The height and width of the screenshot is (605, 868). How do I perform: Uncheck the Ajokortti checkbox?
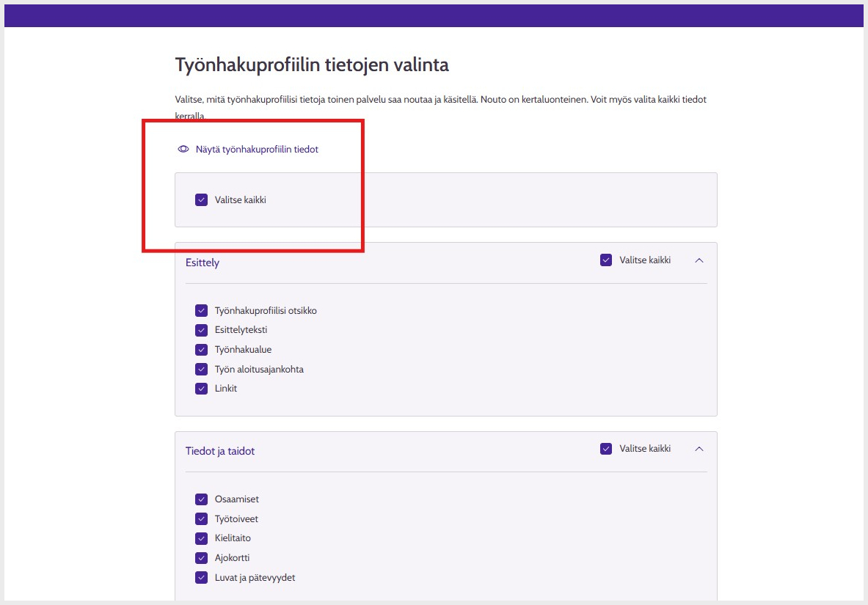202,558
